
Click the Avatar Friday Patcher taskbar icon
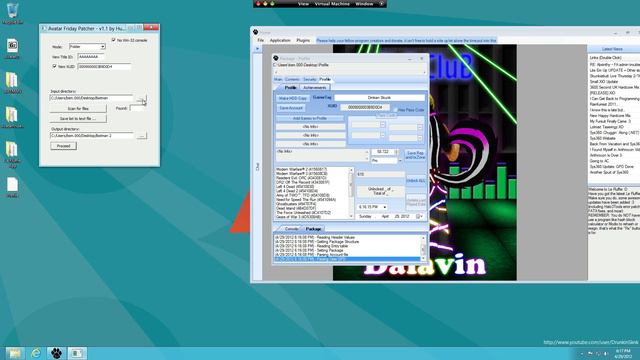pos(77,353)
